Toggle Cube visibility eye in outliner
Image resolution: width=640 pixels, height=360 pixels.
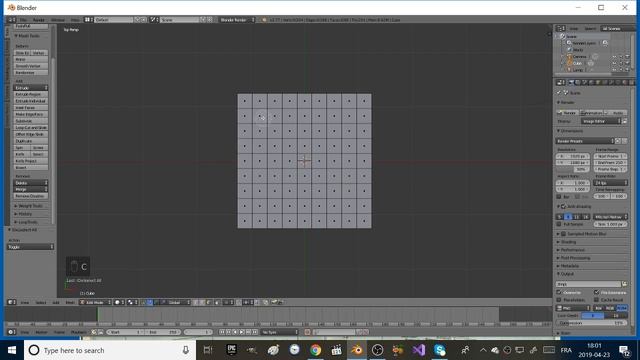pos(614,63)
